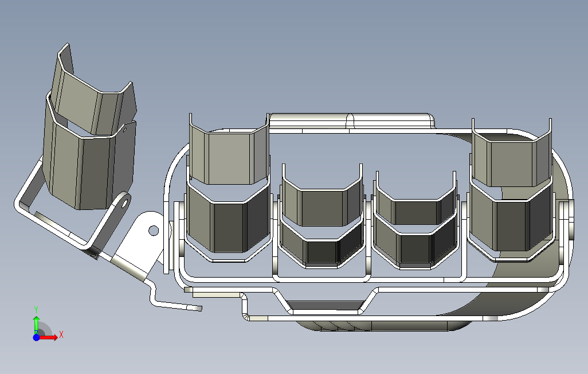Click the red X axis arrow of the triad

[x=49, y=337]
